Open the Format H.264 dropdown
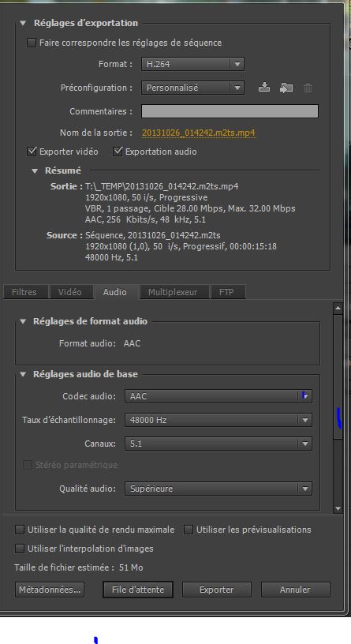 click(192, 64)
